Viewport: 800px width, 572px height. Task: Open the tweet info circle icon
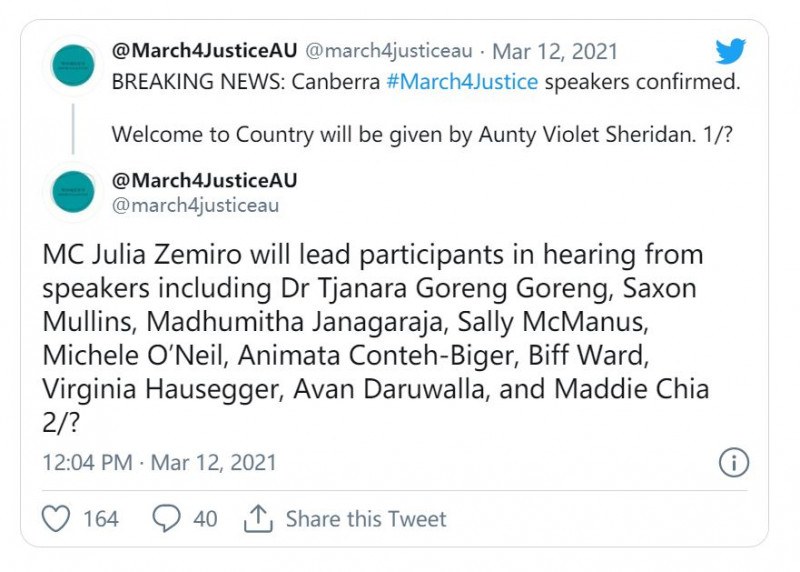[x=734, y=463]
